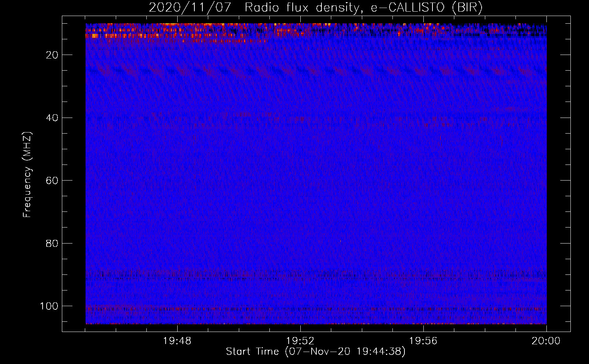Click the 20 MHz frequency tick label

pyautogui.click(x=52, y=55)
